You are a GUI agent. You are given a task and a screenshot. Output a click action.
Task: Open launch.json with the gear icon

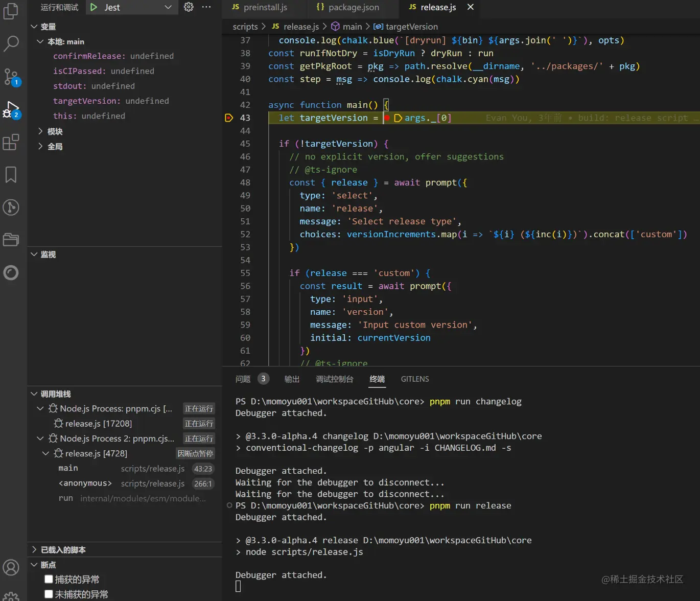point(189,7)
